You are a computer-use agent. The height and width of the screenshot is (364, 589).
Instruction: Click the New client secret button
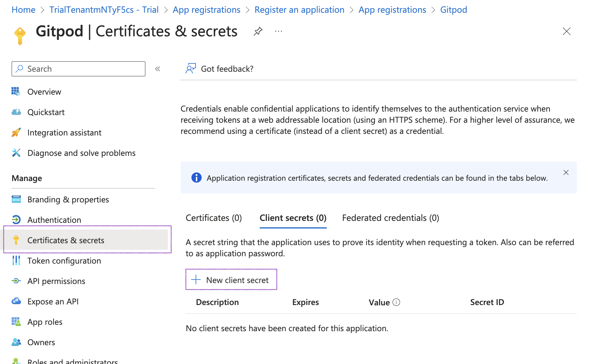[x=231, y=280]
